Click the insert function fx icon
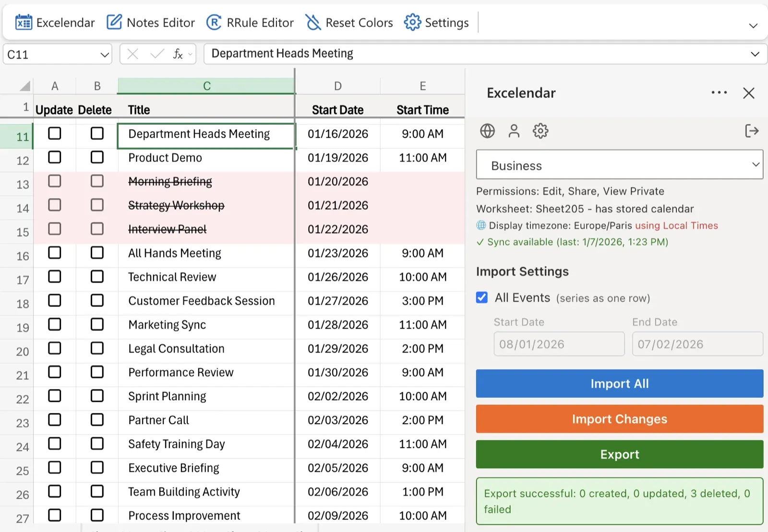 tap(178, 54)
